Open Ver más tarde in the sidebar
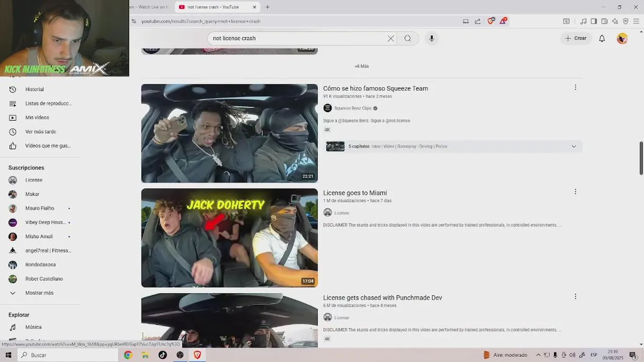The image size is (644, 362). tap(40, 132)
